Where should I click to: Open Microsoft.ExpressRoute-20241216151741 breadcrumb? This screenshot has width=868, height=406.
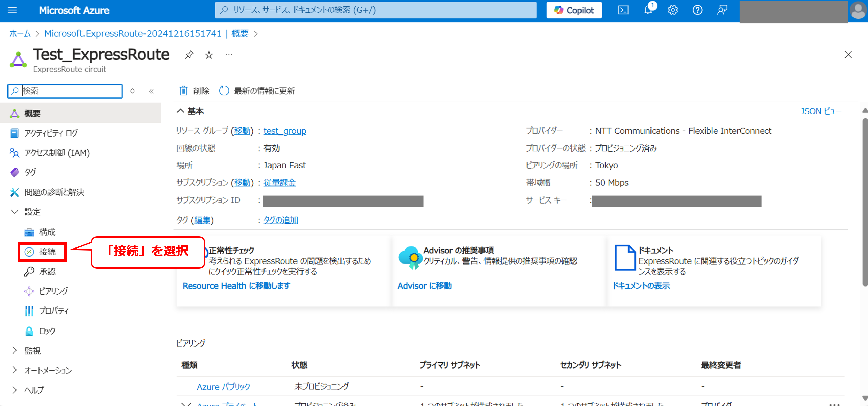pos(133,33)
